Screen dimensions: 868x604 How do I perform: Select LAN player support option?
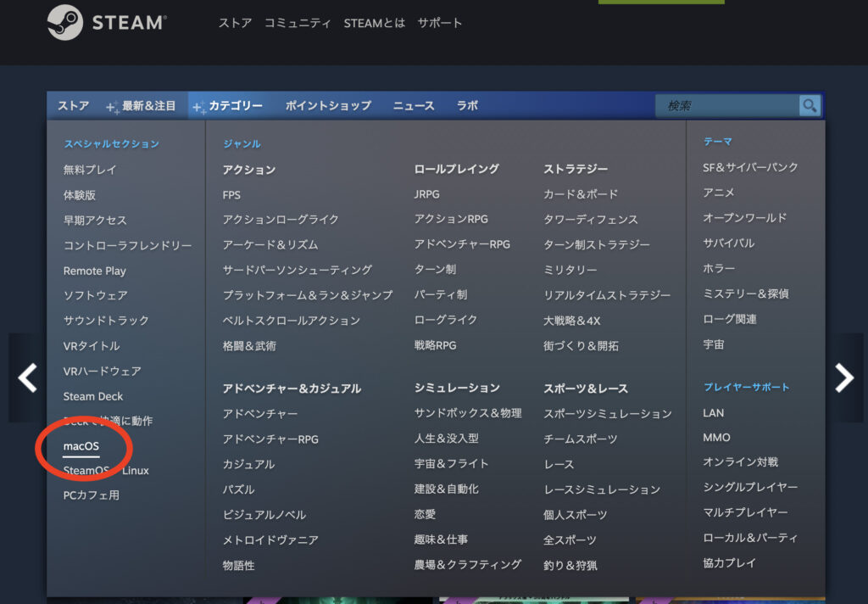pos(713,413)
